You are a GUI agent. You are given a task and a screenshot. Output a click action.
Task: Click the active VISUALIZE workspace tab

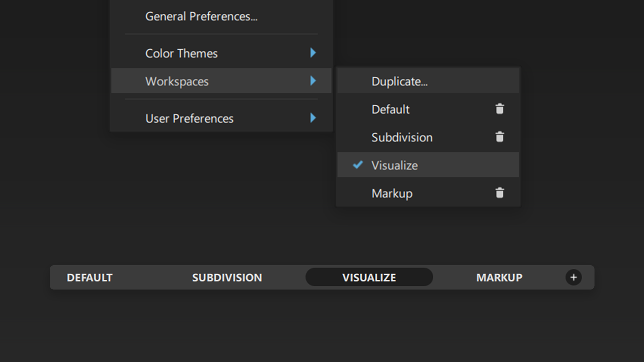pyautogui.click(x=369, y=278)
